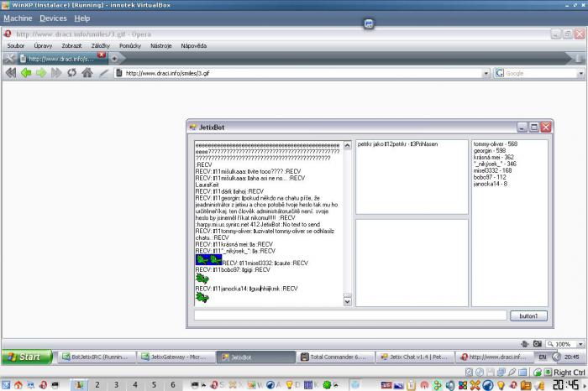Click the icon left of the camera in Opera status bar
The image size is (588, 391).
coord(525,343)
